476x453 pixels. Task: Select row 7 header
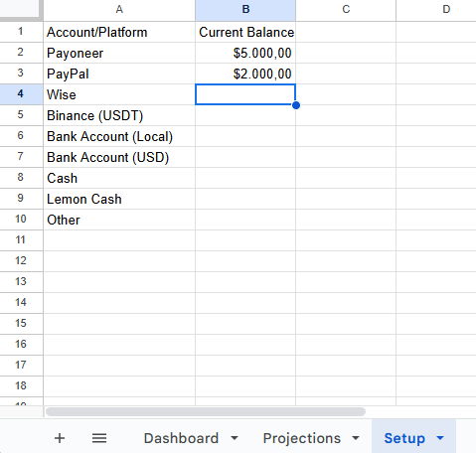(x=21, y=157)
